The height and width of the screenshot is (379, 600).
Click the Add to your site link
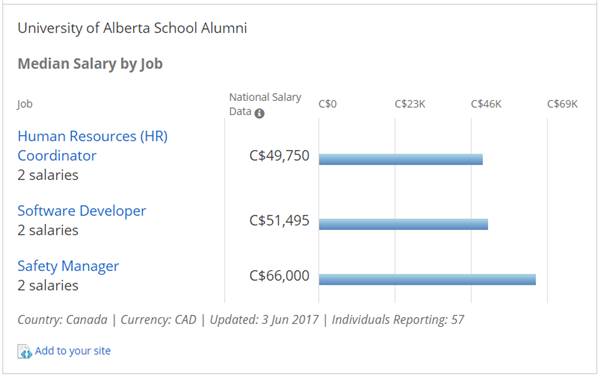(x=73, y=351)
